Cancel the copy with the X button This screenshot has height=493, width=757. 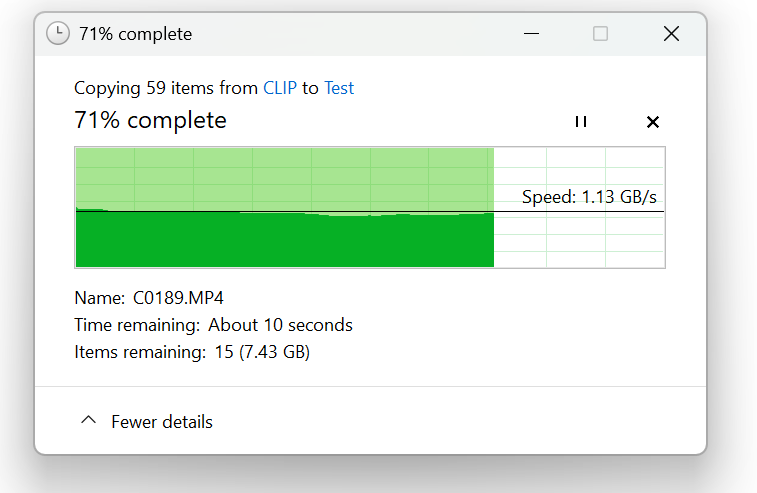(653, 122)
